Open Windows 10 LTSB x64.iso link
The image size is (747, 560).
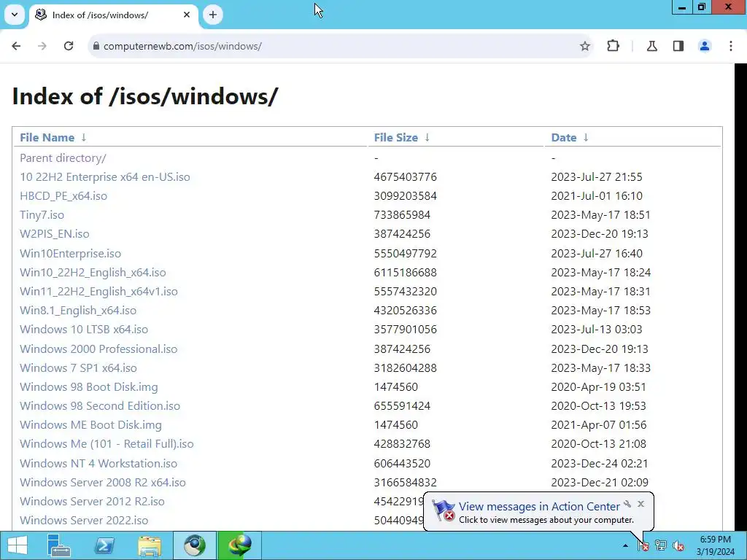[x=84, y=330]
